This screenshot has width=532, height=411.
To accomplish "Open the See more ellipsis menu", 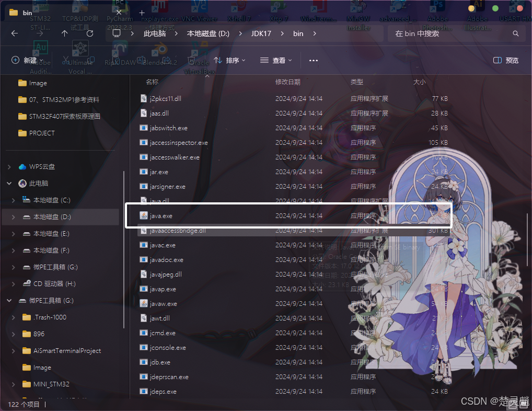I will point(314,61).
